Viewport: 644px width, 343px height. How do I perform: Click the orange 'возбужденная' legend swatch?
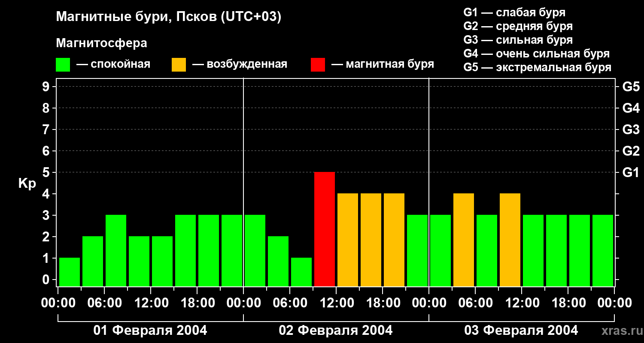pos(179,65)
